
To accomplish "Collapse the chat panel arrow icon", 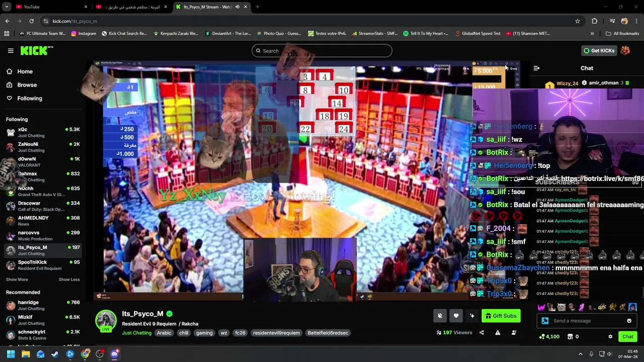I will coord(536,68).
